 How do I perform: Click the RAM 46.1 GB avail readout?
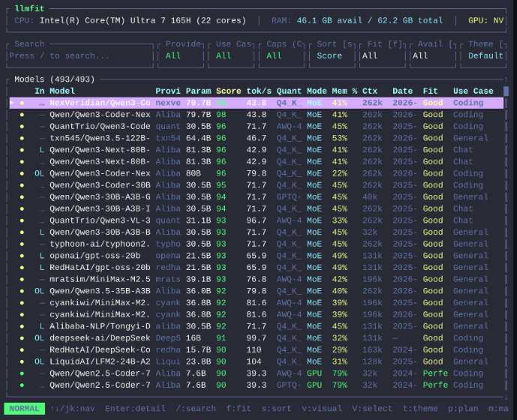pos(357,20)
